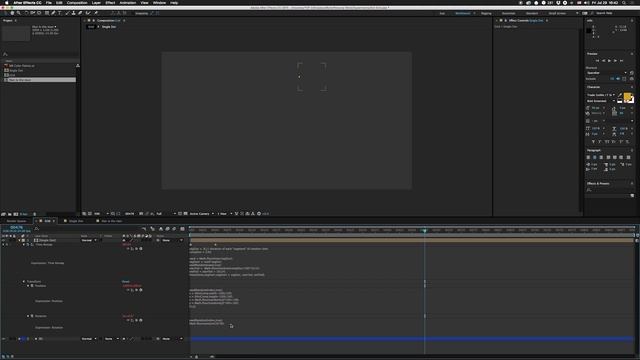
Task: Click the yellow fill color swatch
Action: click(x=627, y=96)
